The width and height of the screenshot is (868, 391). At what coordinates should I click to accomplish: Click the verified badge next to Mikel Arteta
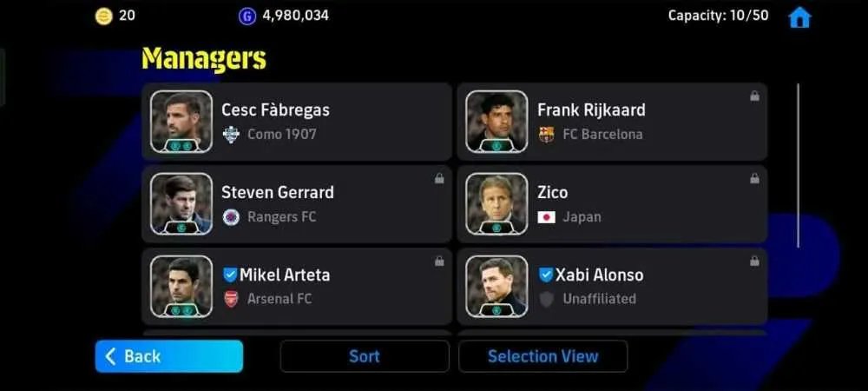click(x=230, y=275)
